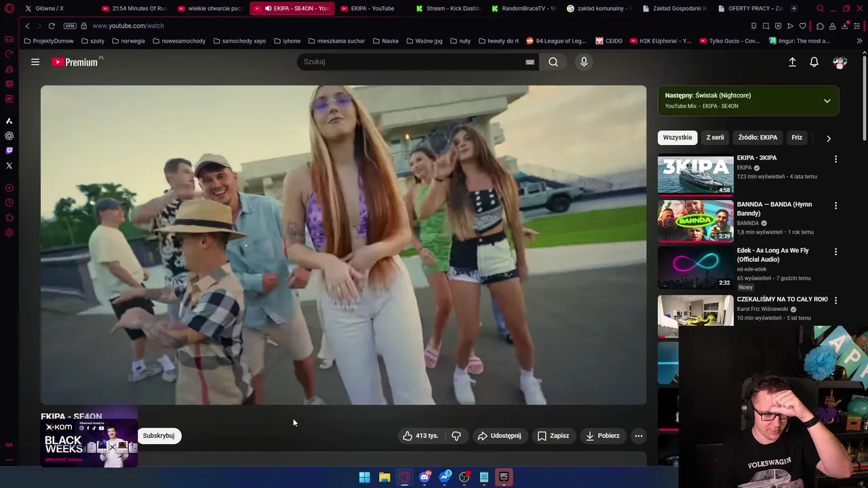Go to YouTube Premium home logo

[77, 62]
